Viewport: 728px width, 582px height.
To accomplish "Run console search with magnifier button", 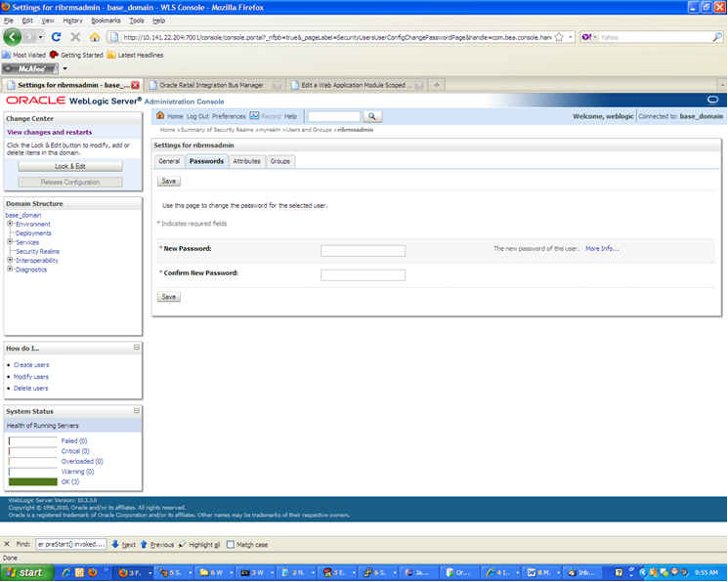I will click(x=372, y=116).
